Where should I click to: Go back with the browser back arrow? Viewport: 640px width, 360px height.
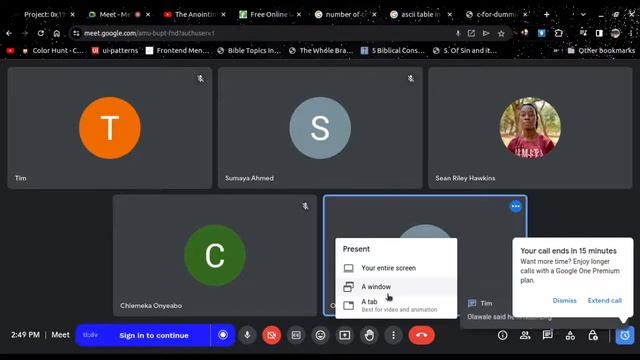coord(9,33)
